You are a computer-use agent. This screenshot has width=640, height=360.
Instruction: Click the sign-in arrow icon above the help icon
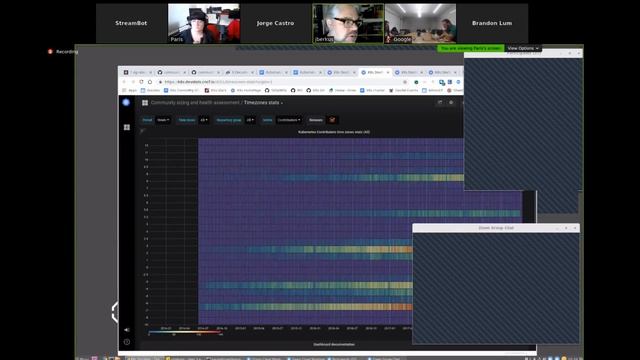pos(127,330)
